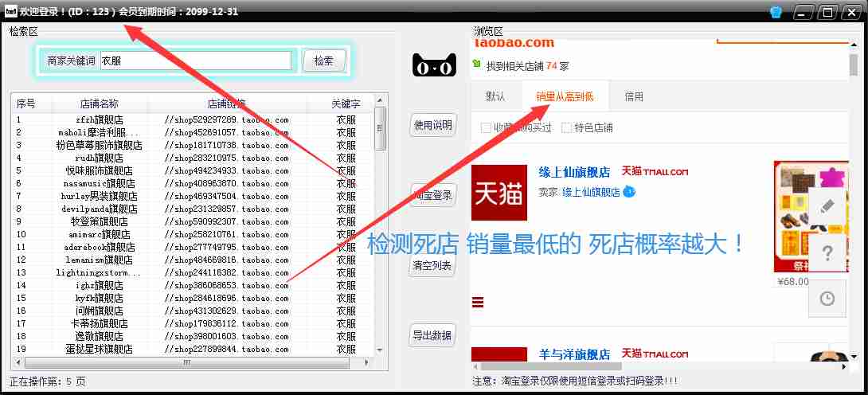Switch to the 默认 sort tab

tap(495, 97)
